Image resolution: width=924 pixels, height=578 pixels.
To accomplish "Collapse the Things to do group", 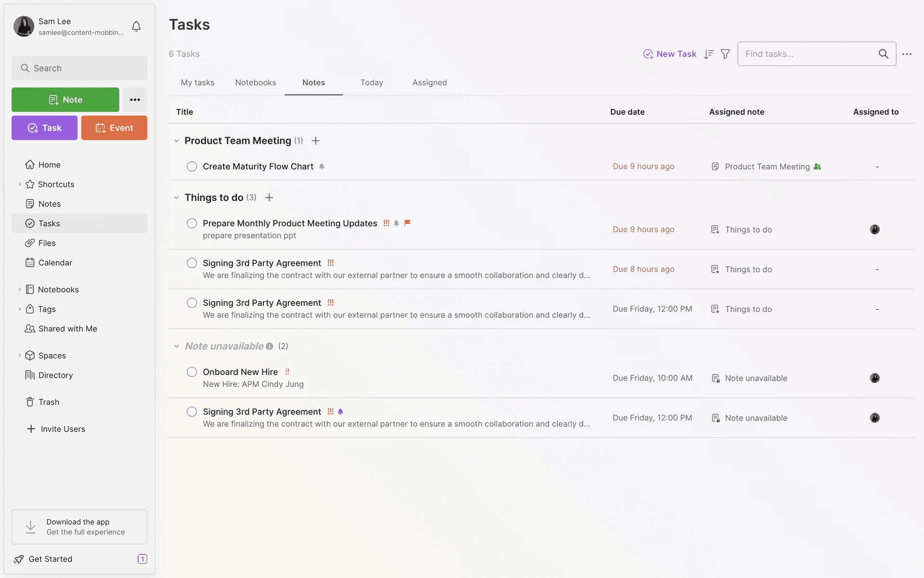I will pyautogui.click(x=177, y=197).
